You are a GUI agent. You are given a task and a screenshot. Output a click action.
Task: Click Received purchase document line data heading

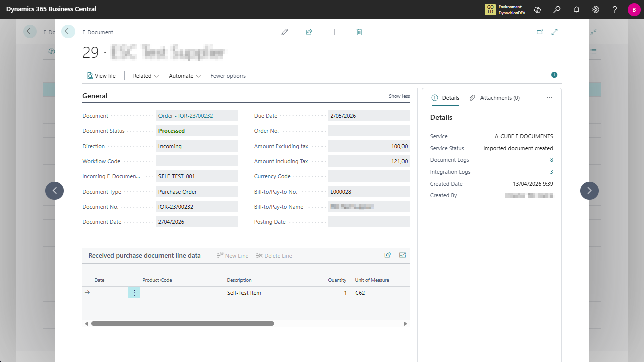click(144, 255)
